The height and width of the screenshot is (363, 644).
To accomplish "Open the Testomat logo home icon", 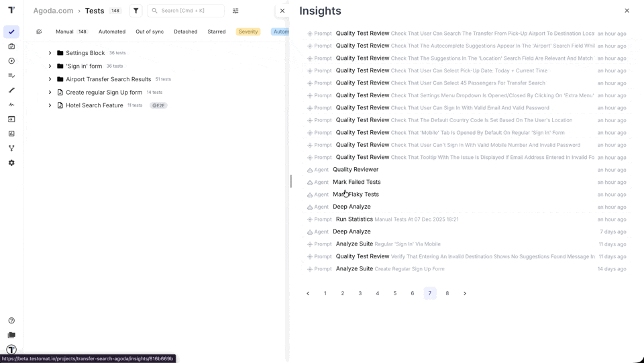I will [x=11, y=10].
